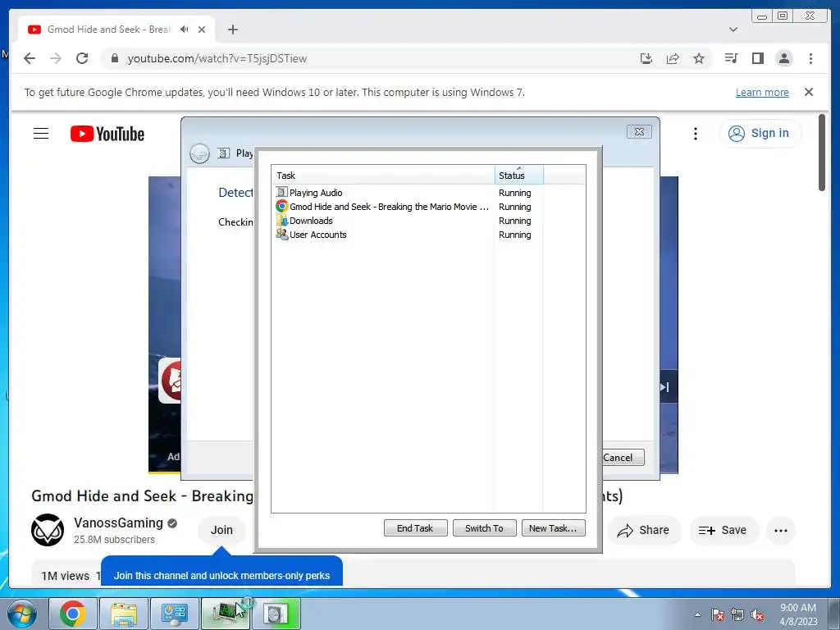Open YouTube settings three-dot menu
The height and width of the screenshot is (630, 840).
click(696, 134)
